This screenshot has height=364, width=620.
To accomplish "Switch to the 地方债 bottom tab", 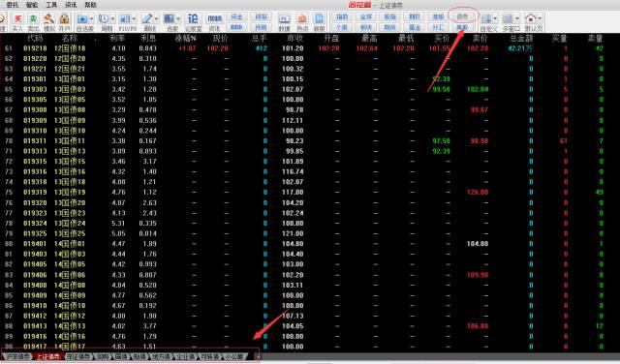I will tap(161, 356).
